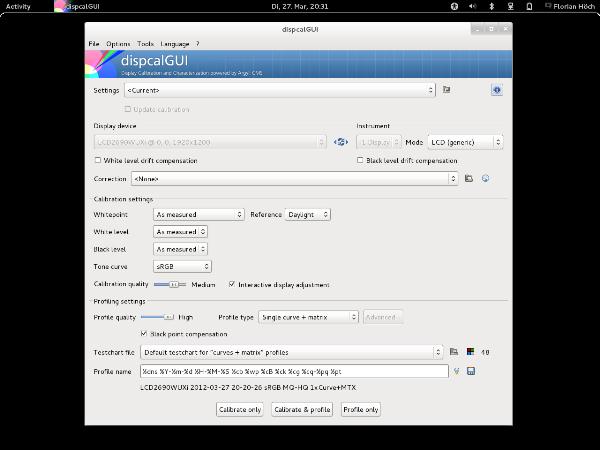Open the testchart editor color grid icon
Screen dimensions: 600x450
tap(468, 352)
